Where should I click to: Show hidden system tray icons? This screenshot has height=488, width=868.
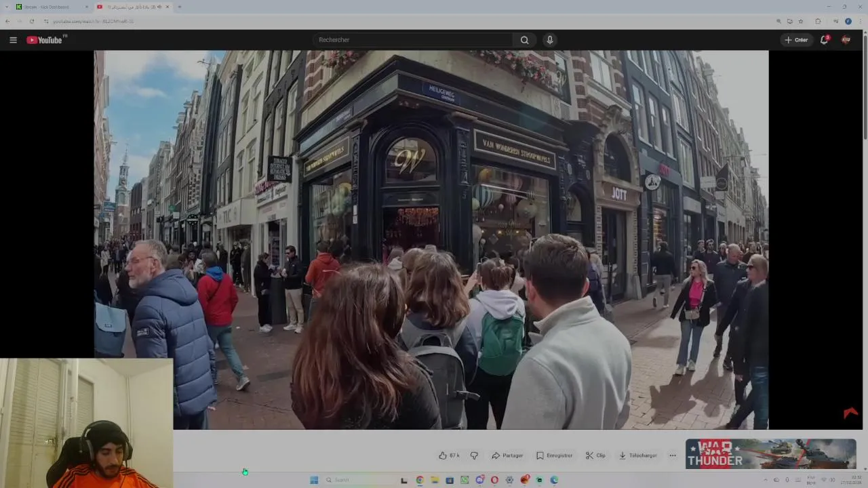point(765,480)
